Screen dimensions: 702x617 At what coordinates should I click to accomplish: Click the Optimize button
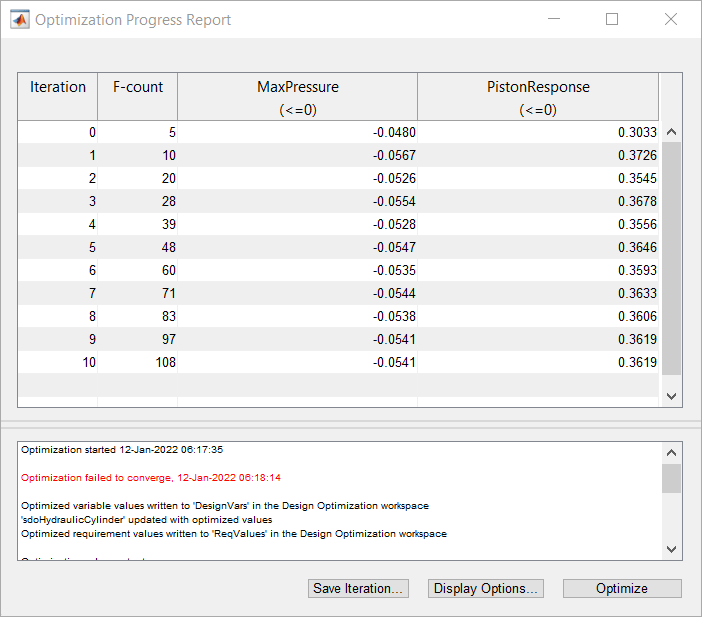[622, 588]
